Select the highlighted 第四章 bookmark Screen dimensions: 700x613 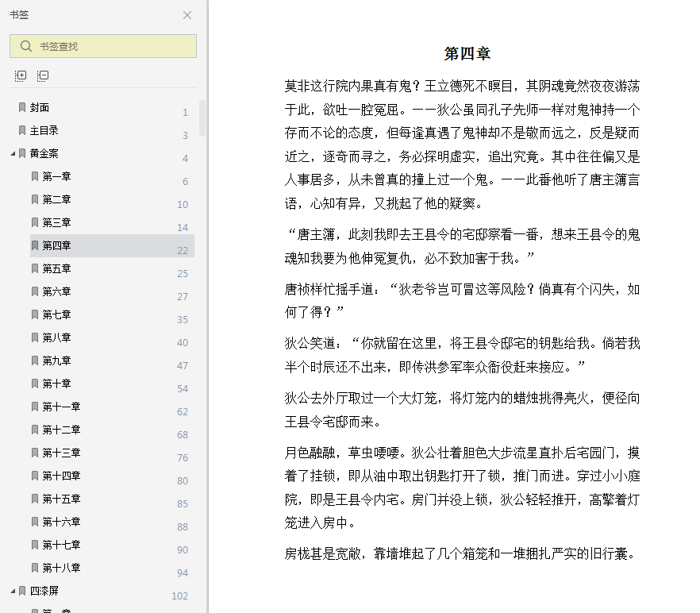(x=112, y=245)
